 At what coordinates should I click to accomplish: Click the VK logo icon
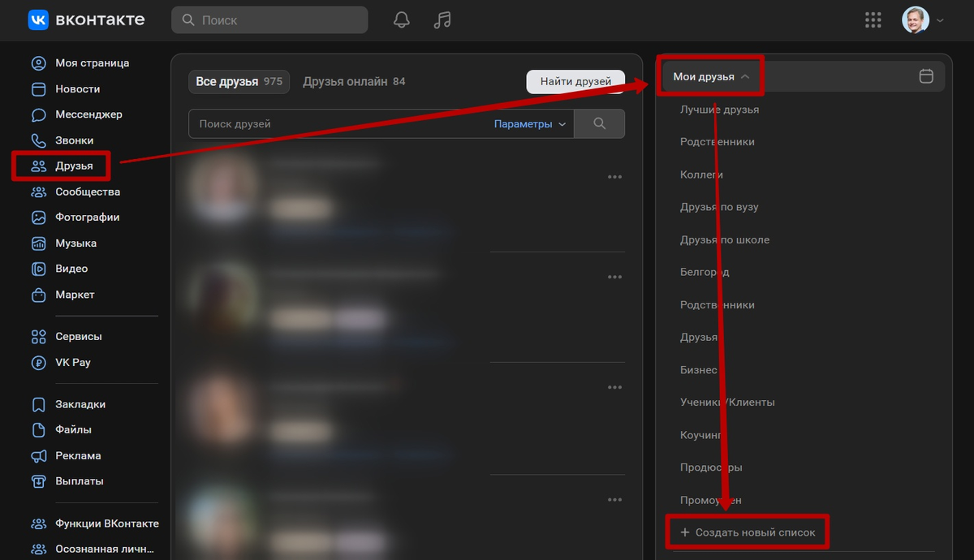tap(38, 19)
